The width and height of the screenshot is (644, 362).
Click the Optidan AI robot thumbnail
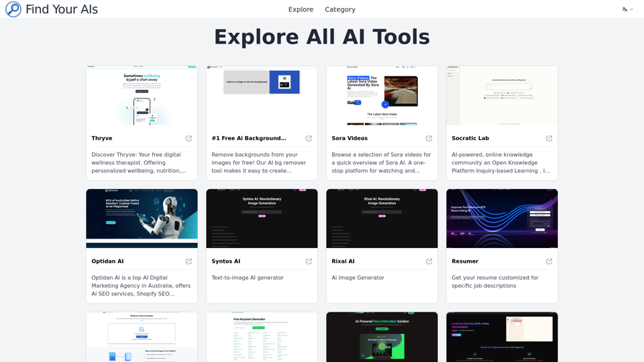click(x=142, y=219)
